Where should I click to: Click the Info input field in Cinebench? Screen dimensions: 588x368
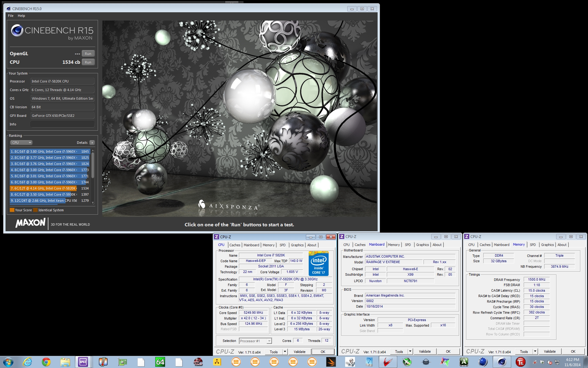pos(62,124)
